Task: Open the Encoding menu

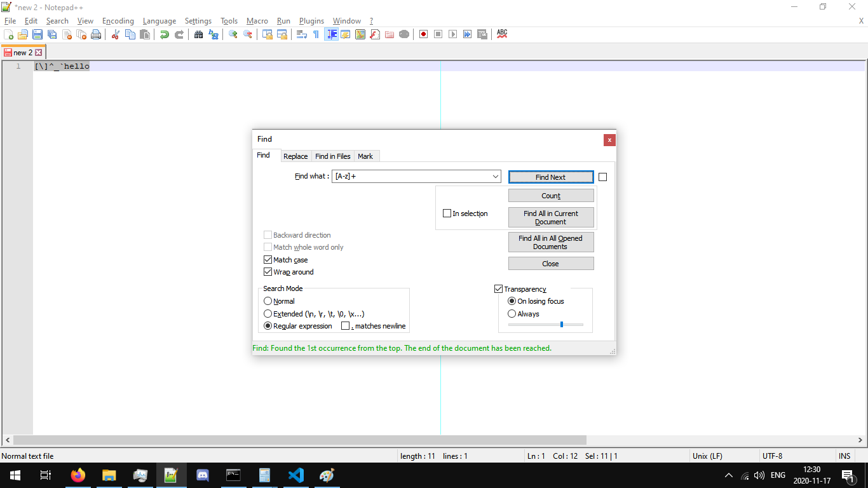Action: click(118, 21)
